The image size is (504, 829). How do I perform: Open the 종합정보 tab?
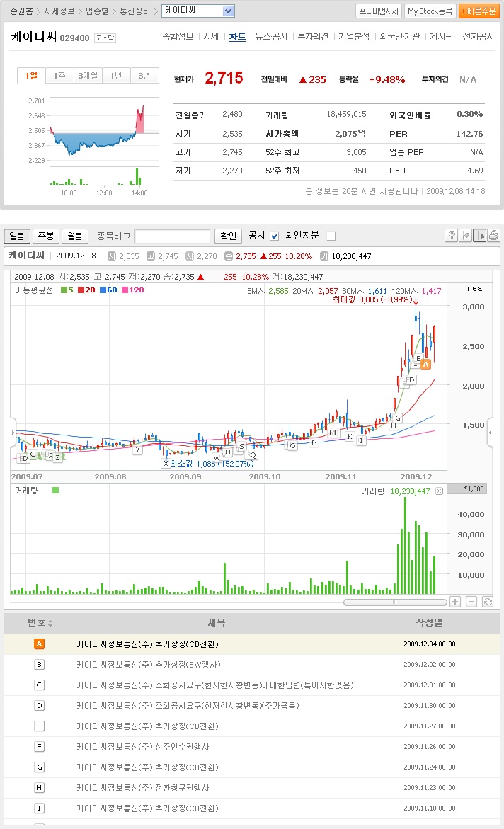[178, 37]
